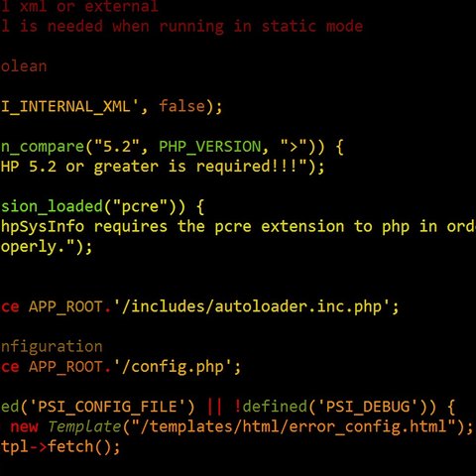Click the text "is needed when running in static mode"

[x=191, y=27]
